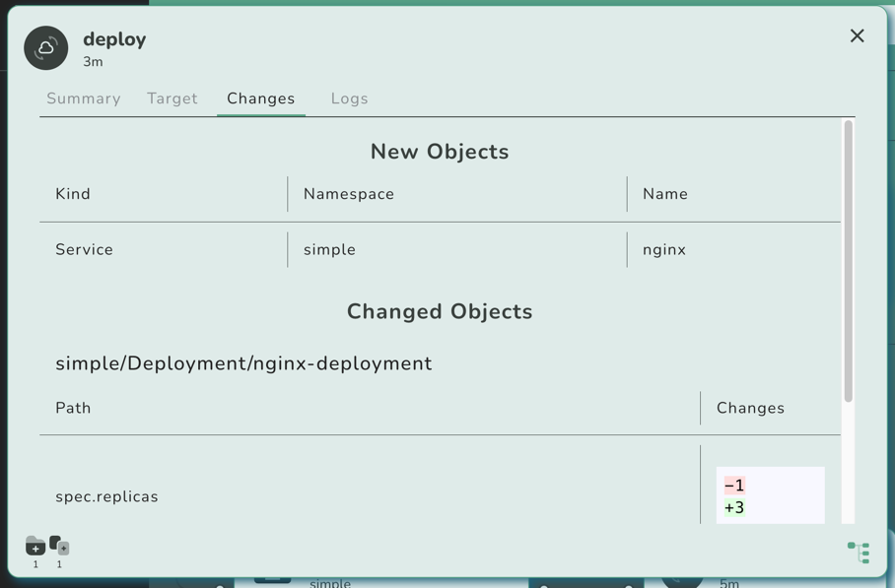Click the vertical scrollbar in changes panel

click(848, 261)
